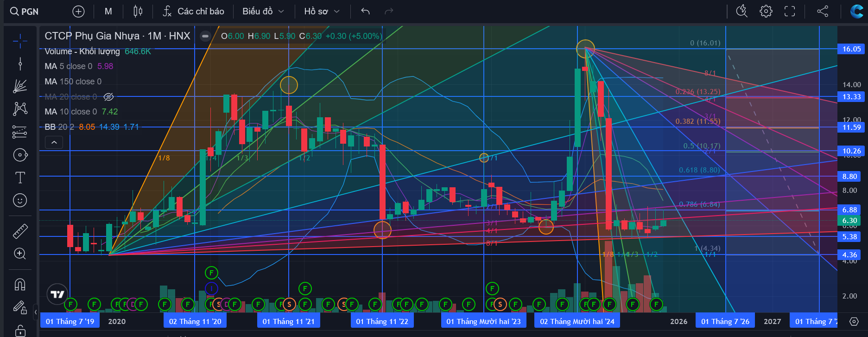
Task: Click date label 02 Tháng Mười hai '24
Action: coord(577,321)
